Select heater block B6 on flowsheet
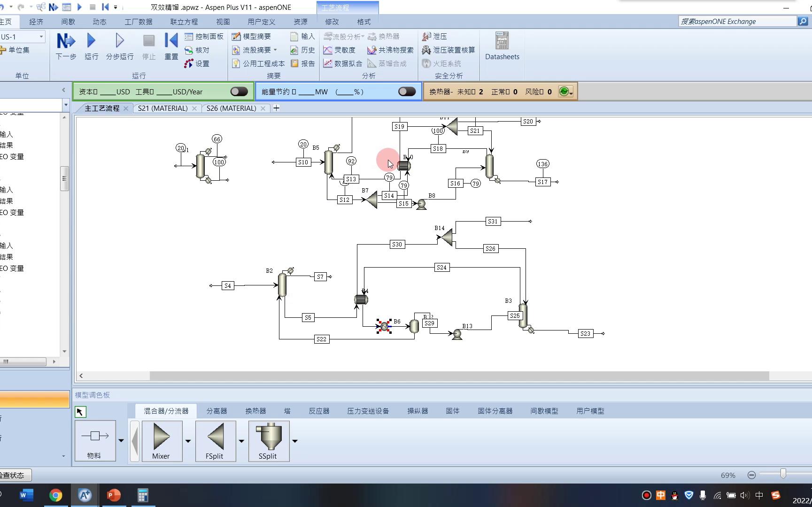812x507 pixels. (384, 326)
